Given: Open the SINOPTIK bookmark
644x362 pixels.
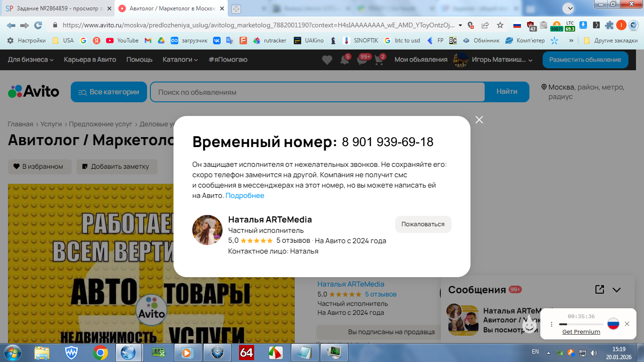Looking at the screenshot, I should (361, 41).
